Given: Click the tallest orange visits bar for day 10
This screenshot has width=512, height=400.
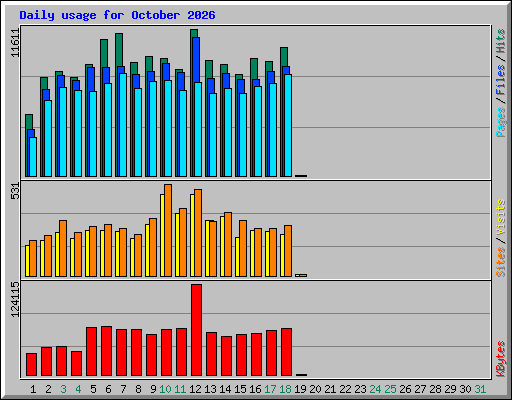Looking at the screenshot, I should [168, 230].
